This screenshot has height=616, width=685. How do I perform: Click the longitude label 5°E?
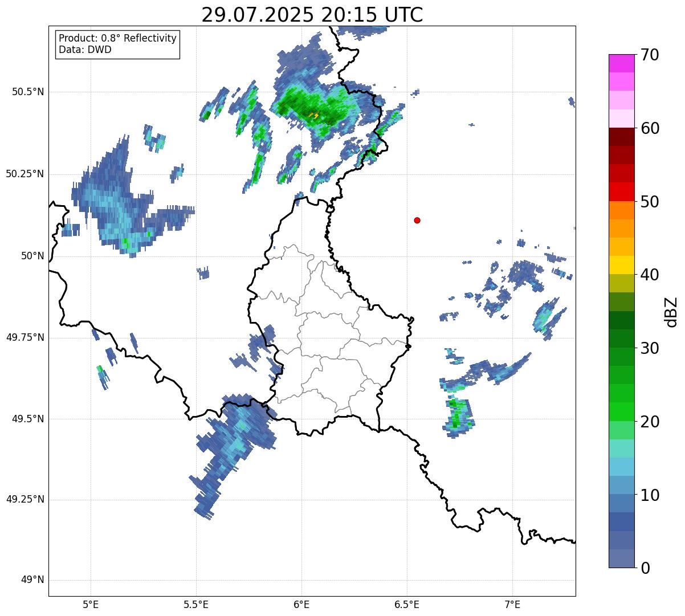pyautogui.click(x=91, y=604)
